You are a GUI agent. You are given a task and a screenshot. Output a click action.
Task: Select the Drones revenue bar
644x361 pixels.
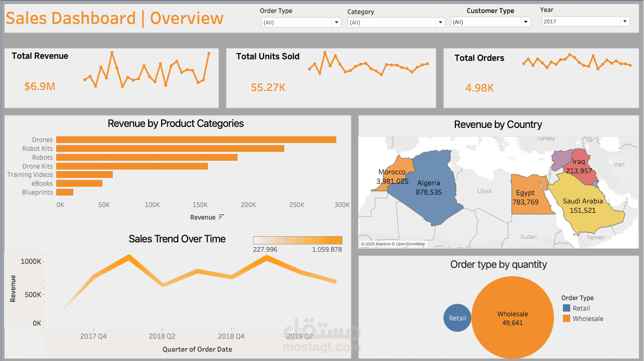pyautogui.click(x=195, y=139)
